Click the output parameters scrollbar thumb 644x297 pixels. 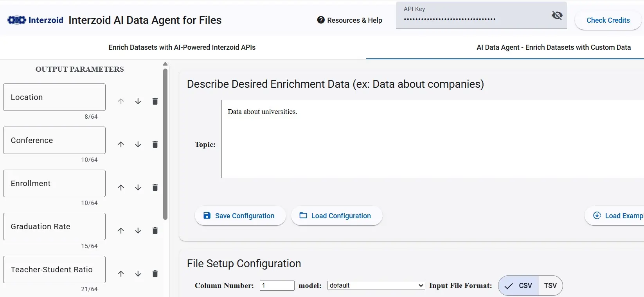click(x=165, y=144)
